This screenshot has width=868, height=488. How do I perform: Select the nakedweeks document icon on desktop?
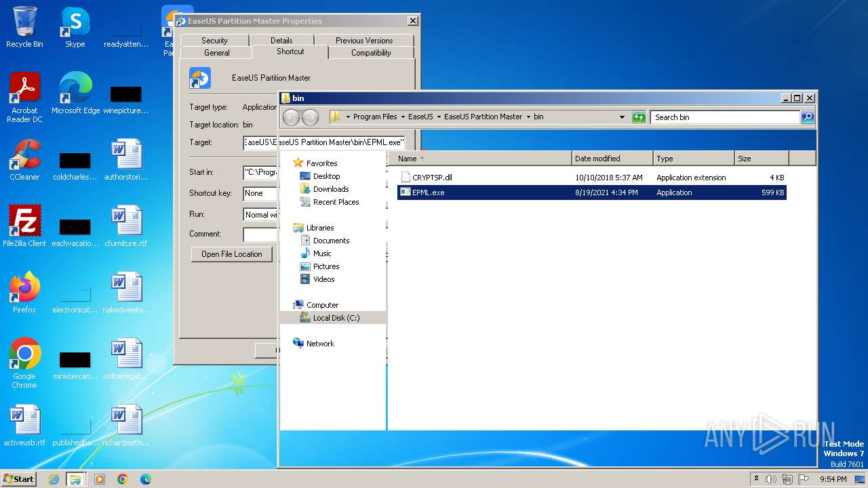[x=126, y=293]
